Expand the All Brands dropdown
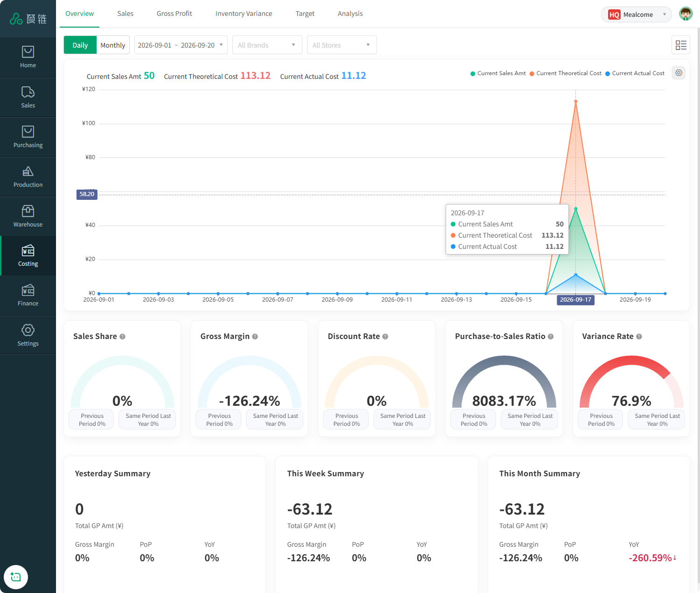The image size is (700, 593). tap(267, 45)
